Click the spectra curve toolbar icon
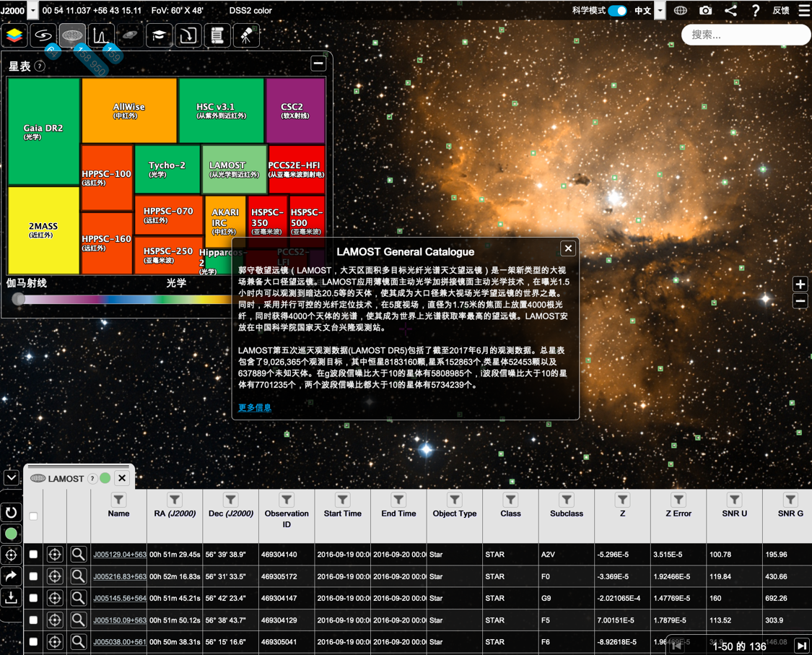The image size is (812, 655). coord(101,35)
